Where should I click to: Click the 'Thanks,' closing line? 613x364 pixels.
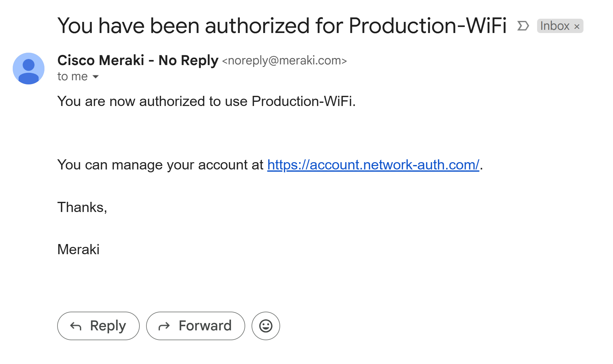tap(82, 207)
